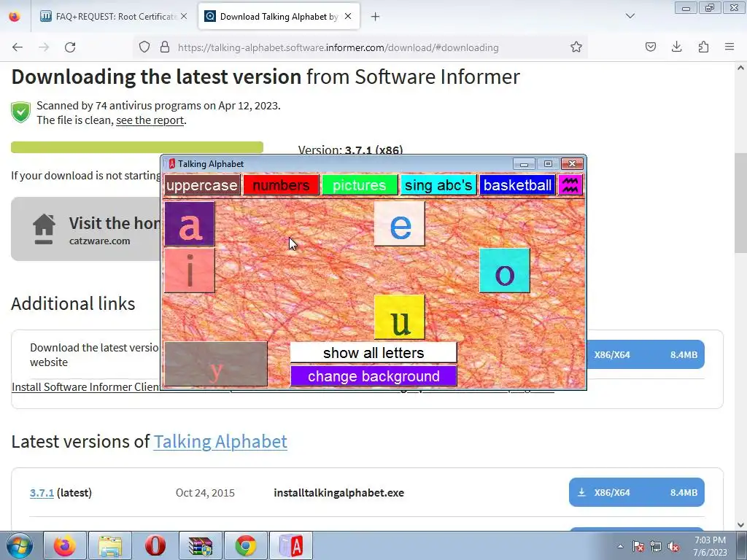Click the gray letter y tile
This screenshot has width=747, height=560.
216,364
